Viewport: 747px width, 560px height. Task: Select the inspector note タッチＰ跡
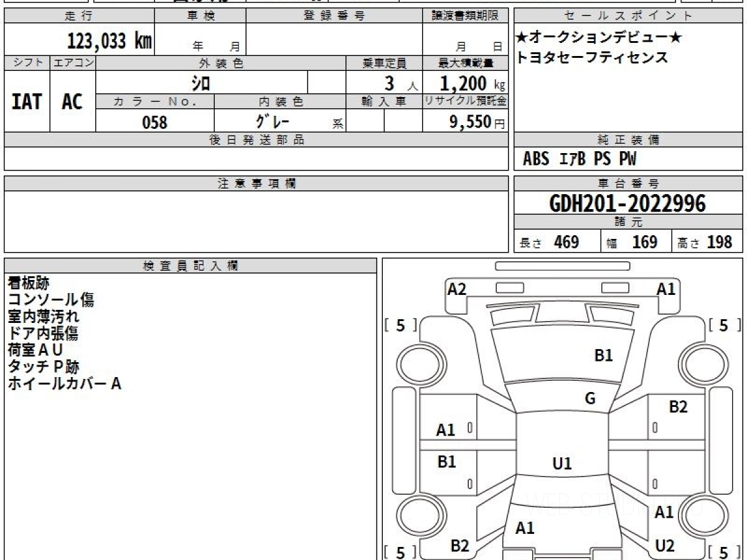tap(44, 367)
